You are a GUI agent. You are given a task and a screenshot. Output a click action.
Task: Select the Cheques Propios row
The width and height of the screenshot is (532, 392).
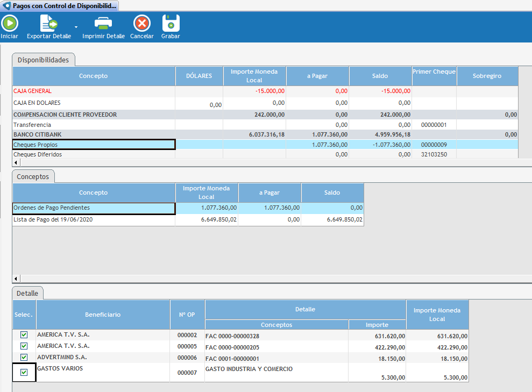coord(94,145)
